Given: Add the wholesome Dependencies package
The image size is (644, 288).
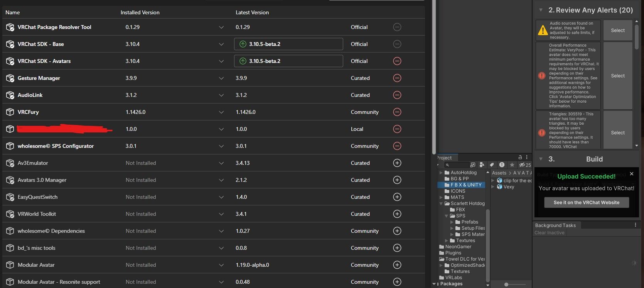Looking at the screenshot, I should click(x=397, y=231).
